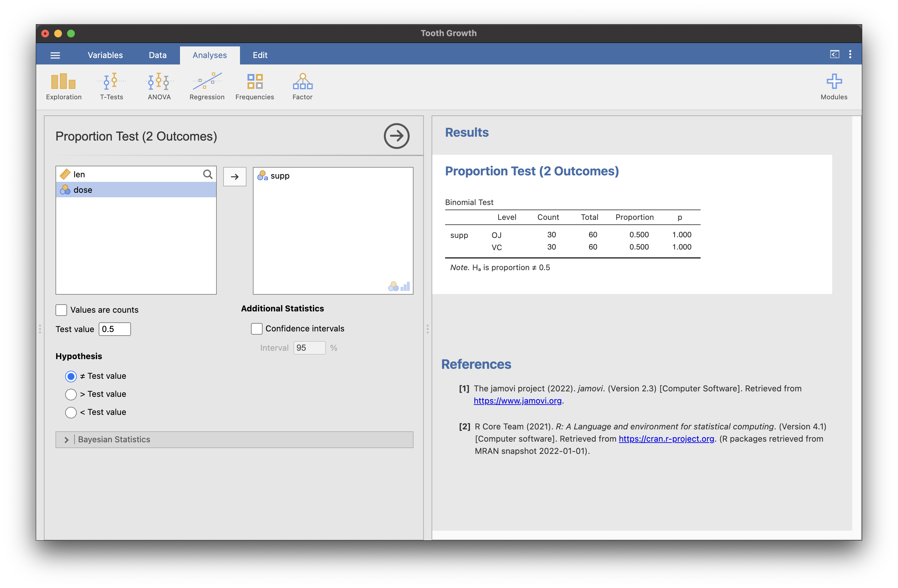Collapse options with the circled arrow button

[x=396, y=136]
